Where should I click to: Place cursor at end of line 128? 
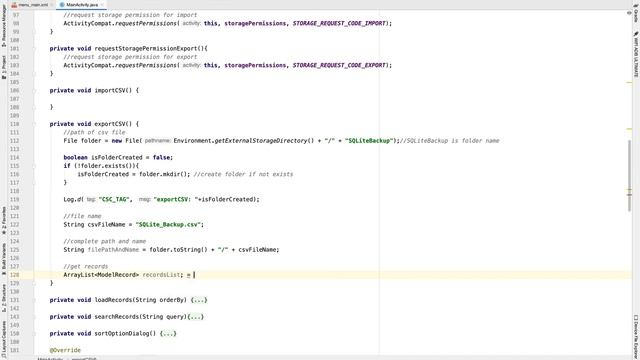point(195,275)
